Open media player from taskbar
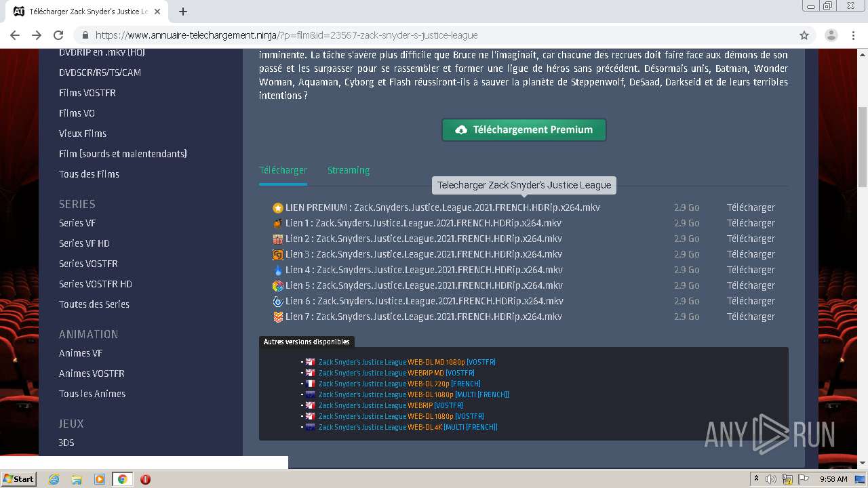Image resolution: width=868 pixels, height=488 pixels. click(100, 479)
